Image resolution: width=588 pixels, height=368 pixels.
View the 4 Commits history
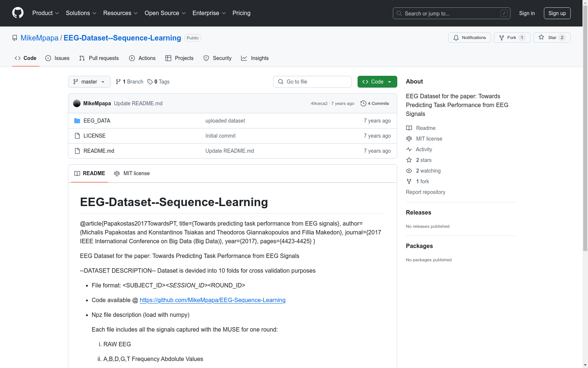375,103
